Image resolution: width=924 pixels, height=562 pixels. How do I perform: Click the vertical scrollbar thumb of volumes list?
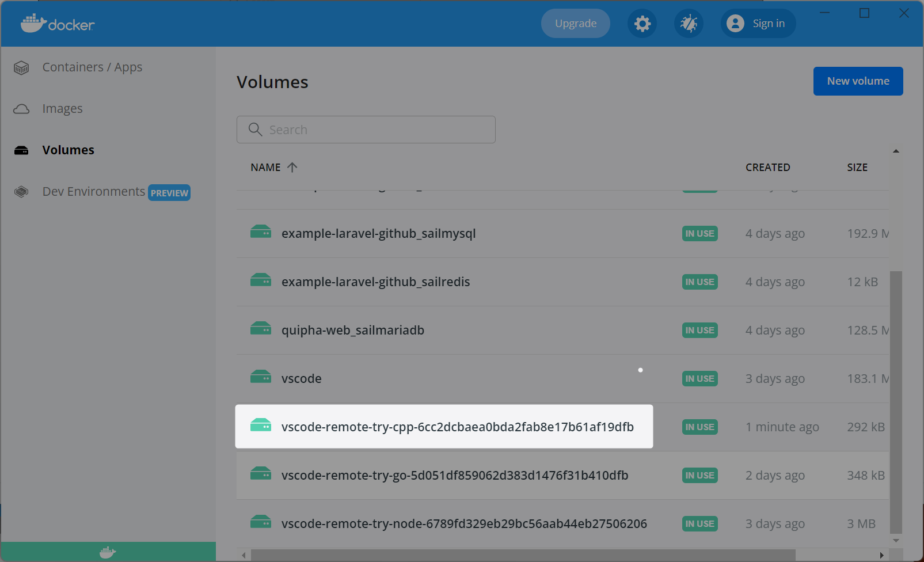[896, 402]
